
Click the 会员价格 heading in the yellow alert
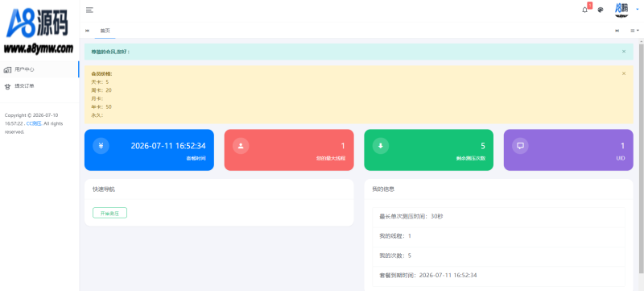click(102, 74)
